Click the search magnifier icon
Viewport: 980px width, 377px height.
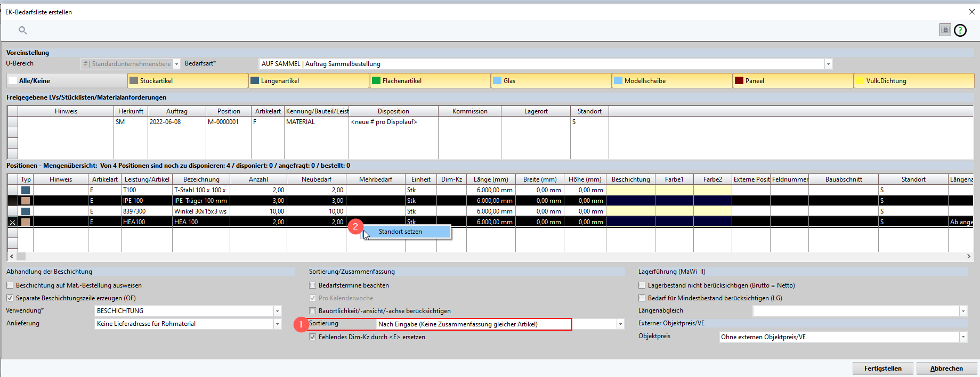(x=22, y=30)
